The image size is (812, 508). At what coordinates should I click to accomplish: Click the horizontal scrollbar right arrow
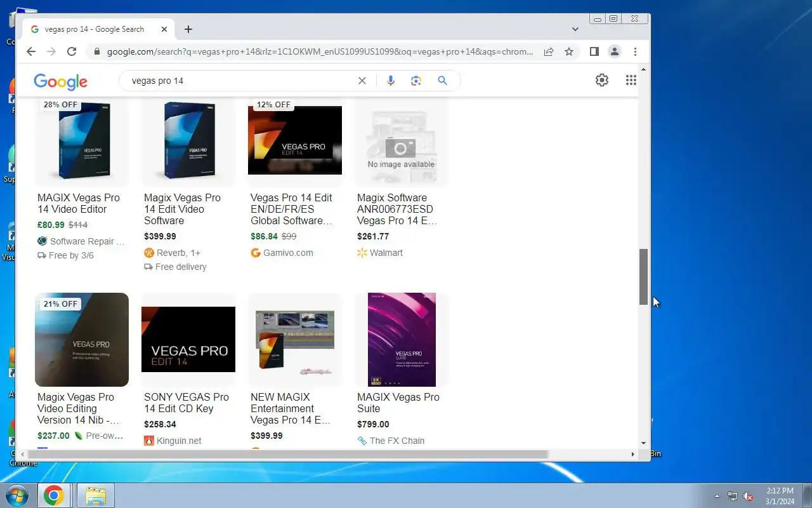pyautogui.click(x=632, y=454)
